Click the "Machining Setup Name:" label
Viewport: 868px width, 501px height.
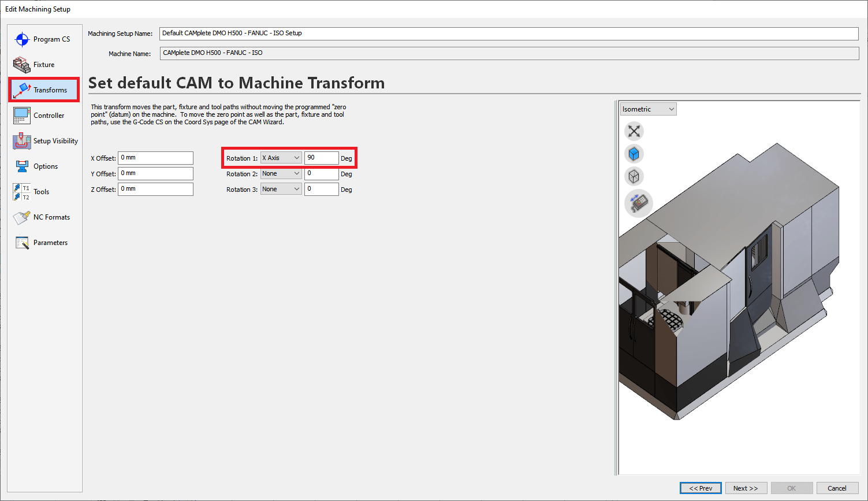coord(120,34)
